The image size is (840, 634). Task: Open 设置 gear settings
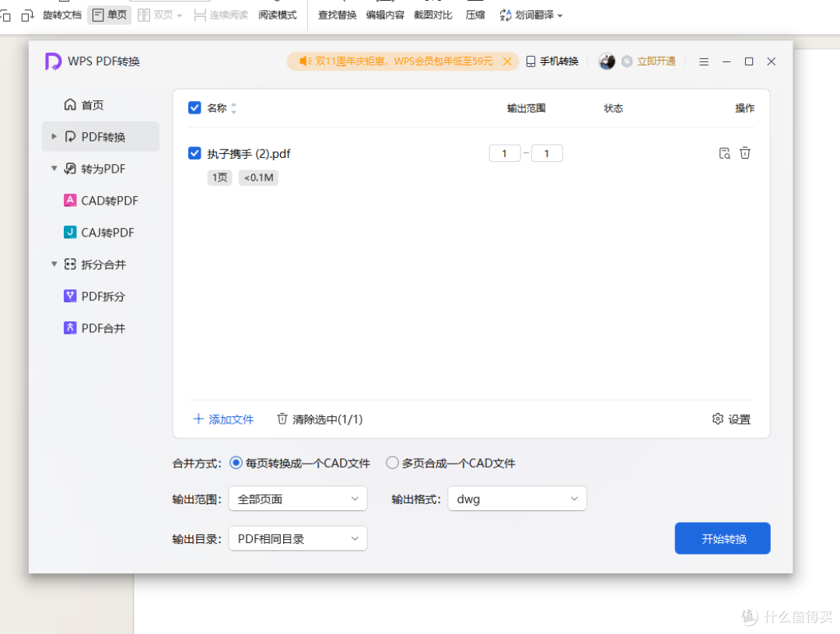731,419
